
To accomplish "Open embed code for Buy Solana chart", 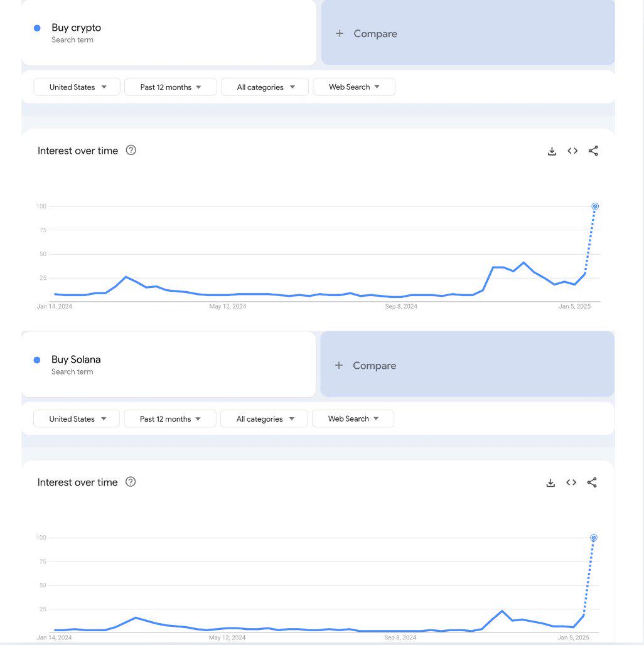I will (x=571, y=482).
